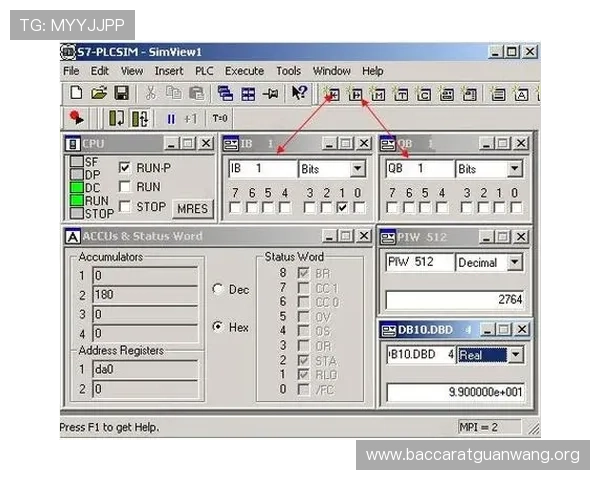Pause the simulation

pos(171,119)
